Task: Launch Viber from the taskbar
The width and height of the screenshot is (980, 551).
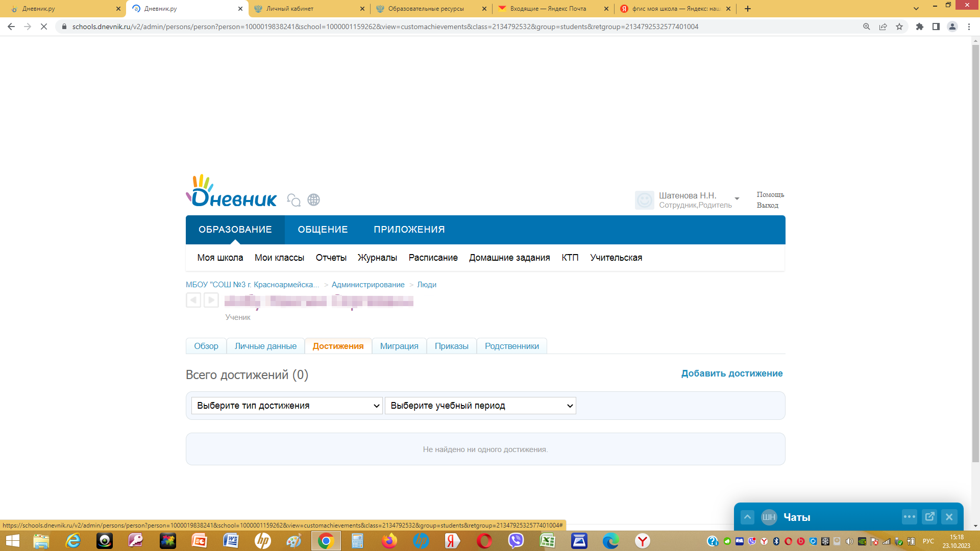Action: click(x=516, y=541)
